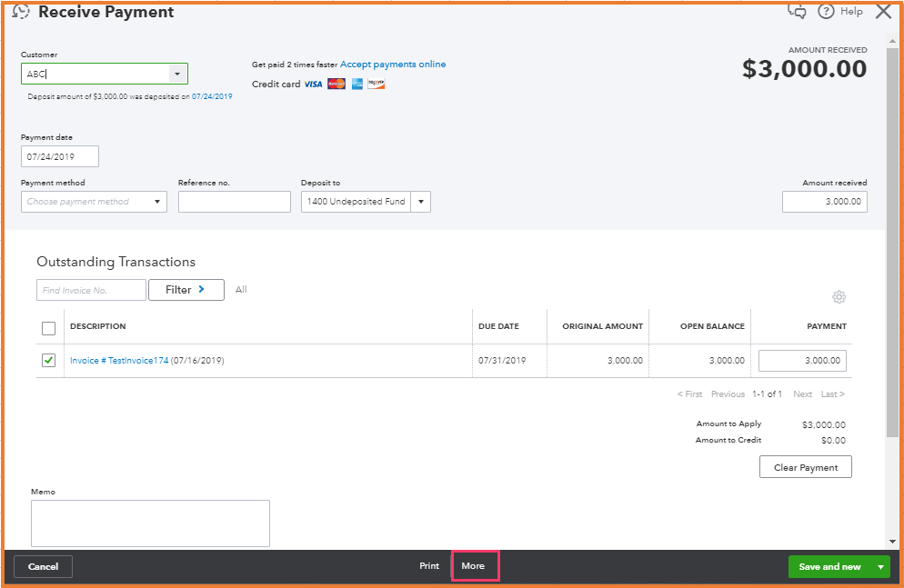The width and height of the screenshot is (904, 588).
Task: Click the PAYMENT column header
Action: (827, 326)
